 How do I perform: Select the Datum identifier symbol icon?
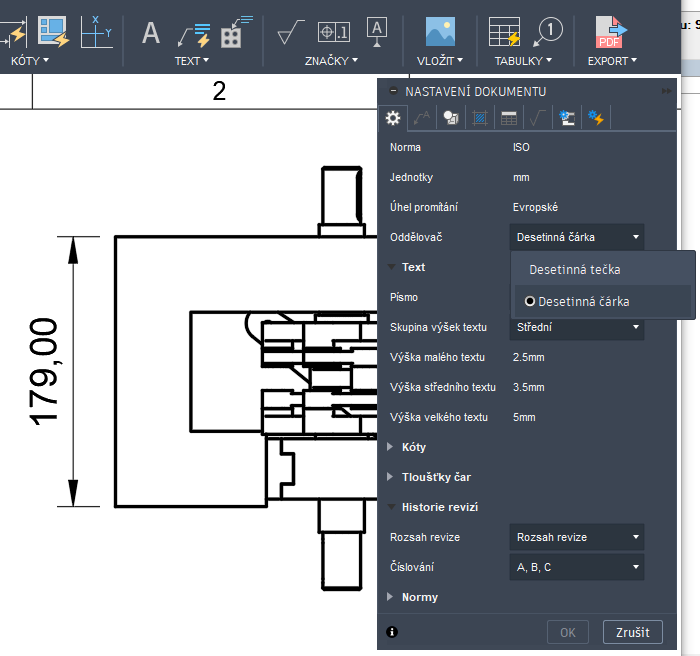pyautogui.click(x=376, y=32)
